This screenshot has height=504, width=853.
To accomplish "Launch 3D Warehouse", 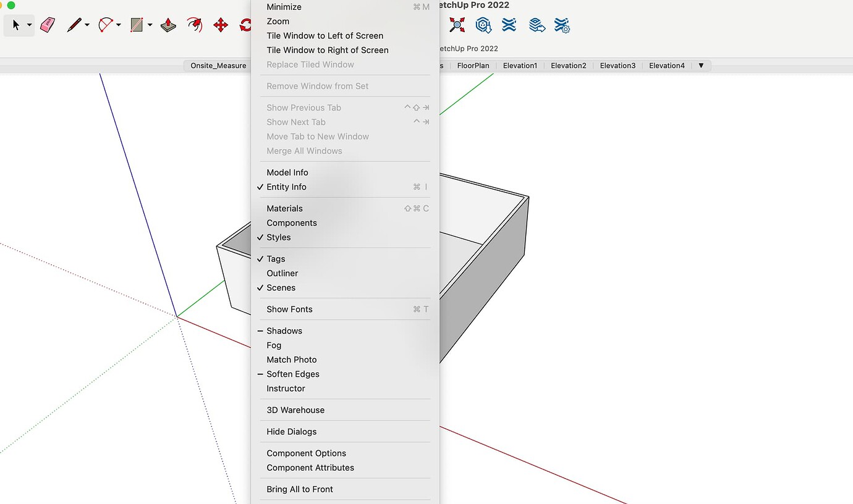I will click(x=295, y=409).
